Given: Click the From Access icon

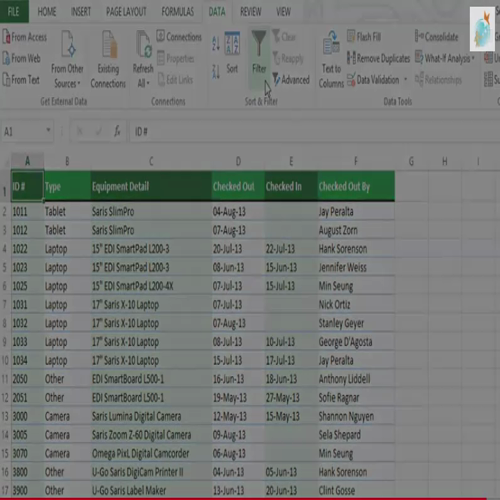Looking at the screenshot, I should tap(7, 37).
